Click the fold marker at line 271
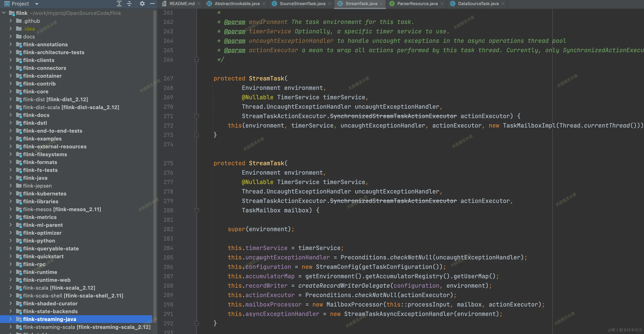 coord(197,116)
